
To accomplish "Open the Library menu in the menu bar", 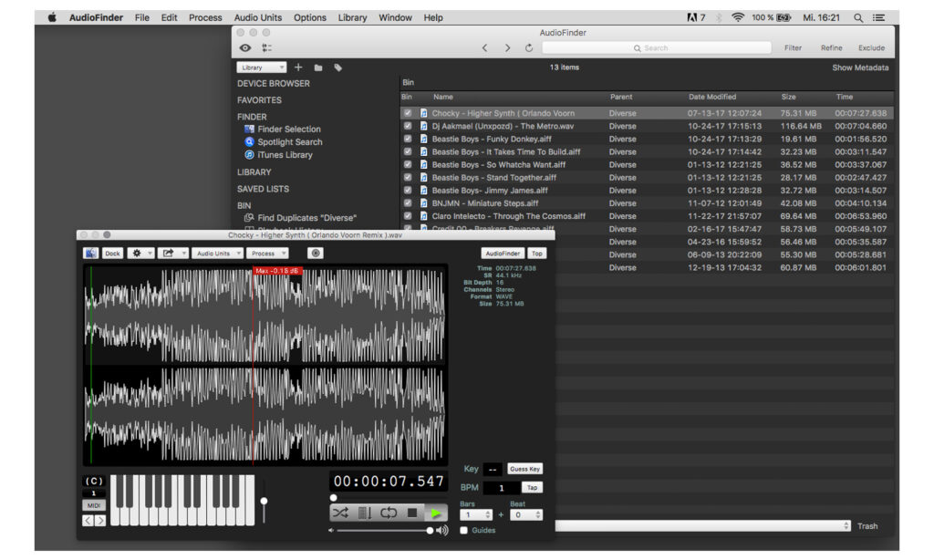I will [x=352, y=18].
